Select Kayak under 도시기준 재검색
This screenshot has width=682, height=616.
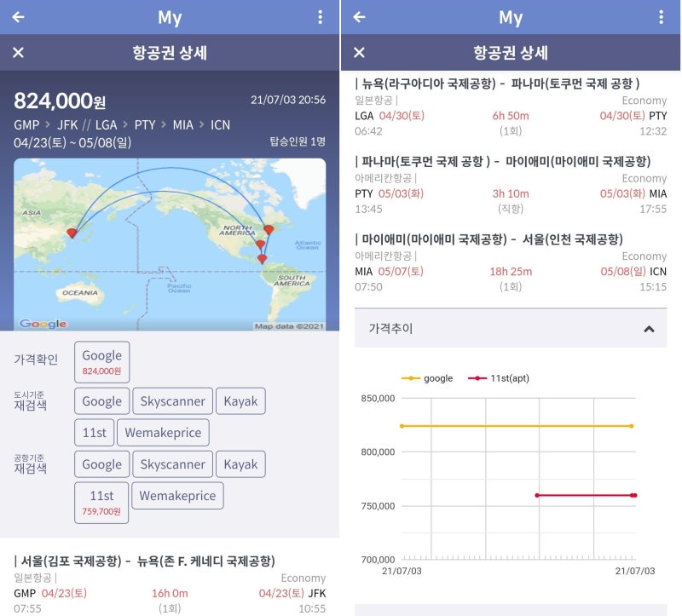(240, 401)
